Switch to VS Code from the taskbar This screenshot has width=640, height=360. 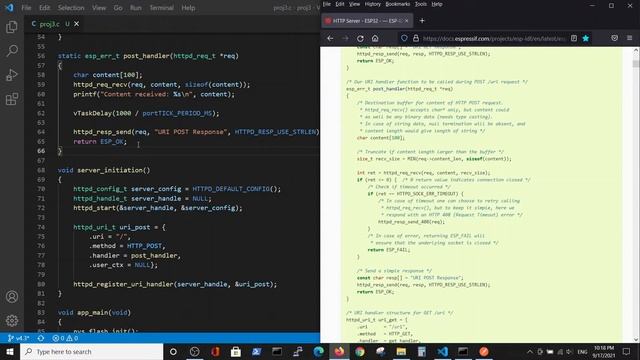442,351
